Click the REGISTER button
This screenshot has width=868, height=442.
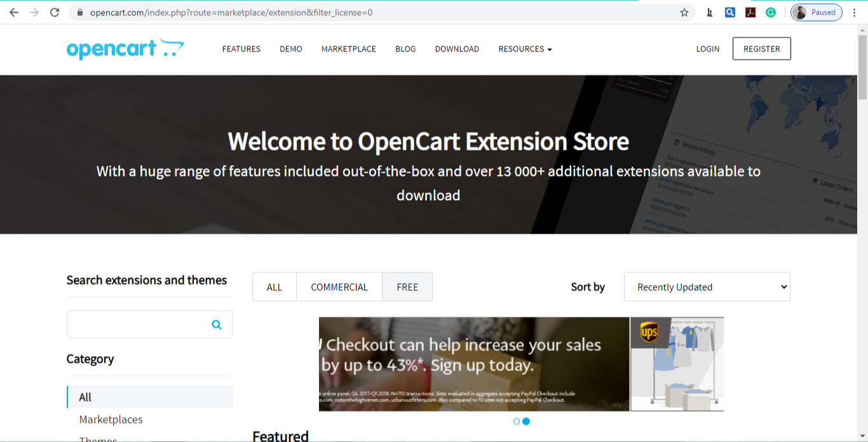pyautogui.click(x=762, y=49)
